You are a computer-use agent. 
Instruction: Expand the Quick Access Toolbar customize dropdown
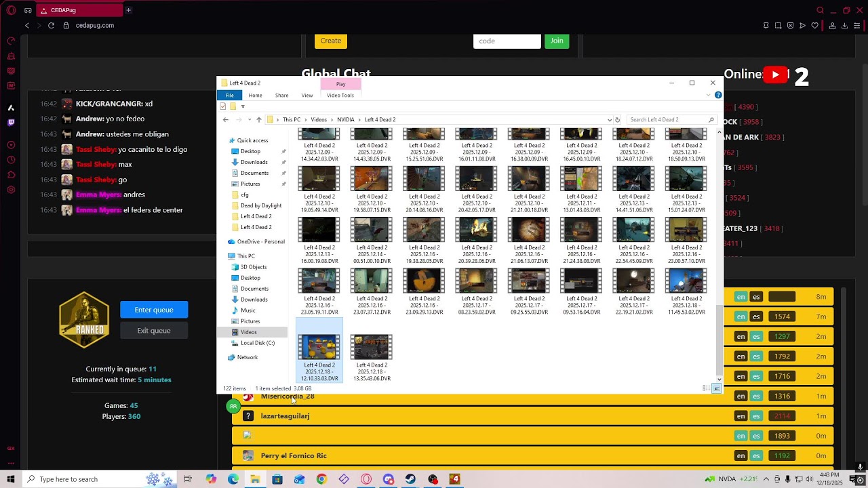coord(243,106)
